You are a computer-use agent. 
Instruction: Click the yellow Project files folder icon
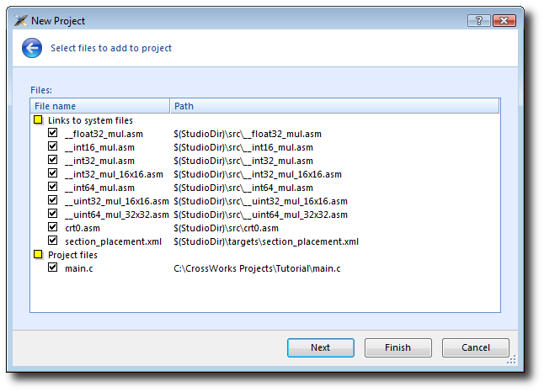(x=38, y=254)
